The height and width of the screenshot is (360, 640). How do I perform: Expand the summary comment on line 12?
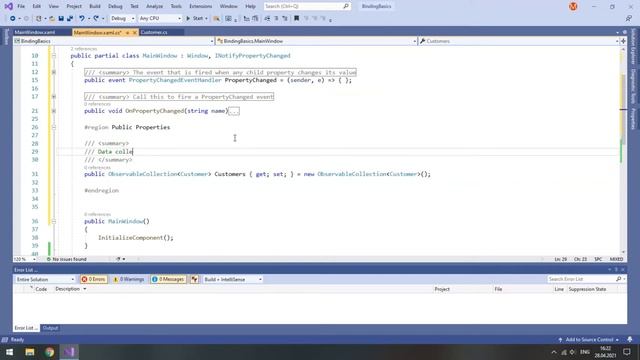point(53,72)
